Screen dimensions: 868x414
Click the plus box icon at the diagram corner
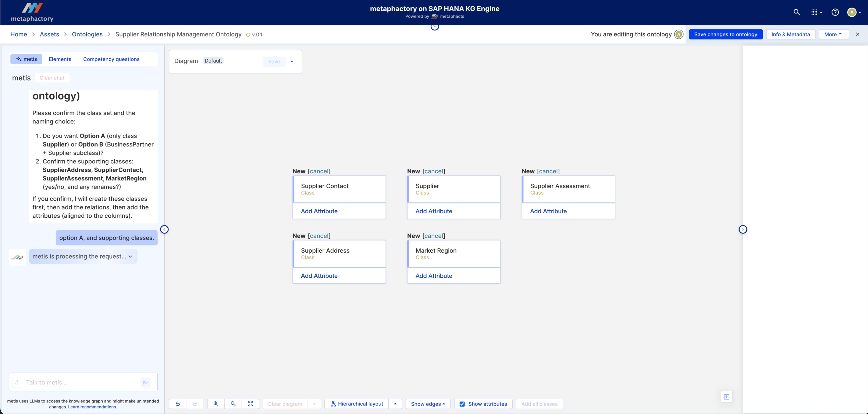pyautogui.click(x=726, y=397)
